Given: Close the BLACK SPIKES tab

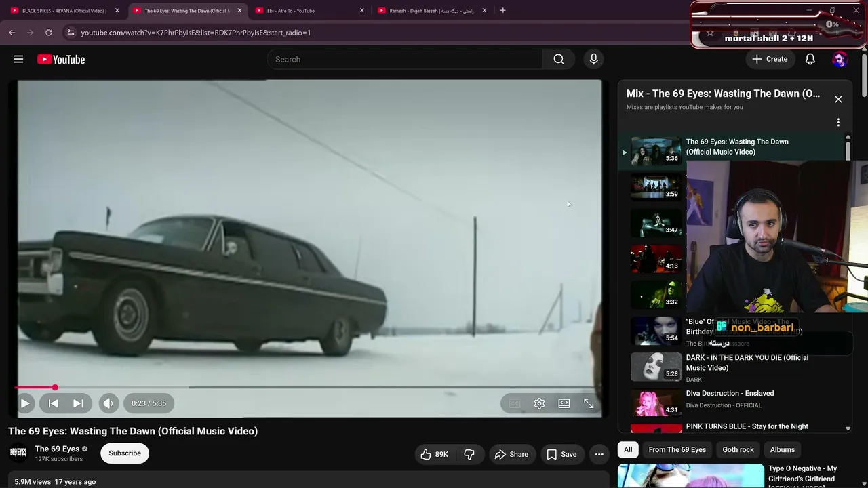Looking at the screenshot, I should pos(117,11).
